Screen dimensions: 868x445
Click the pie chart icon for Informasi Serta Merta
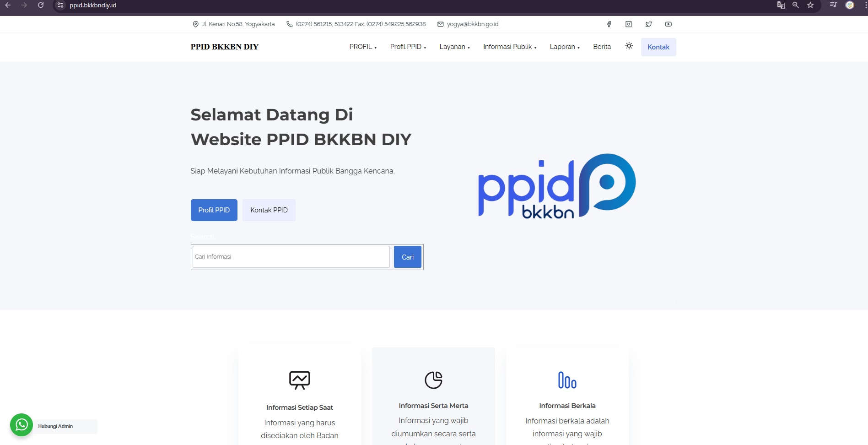click(433, 380)
